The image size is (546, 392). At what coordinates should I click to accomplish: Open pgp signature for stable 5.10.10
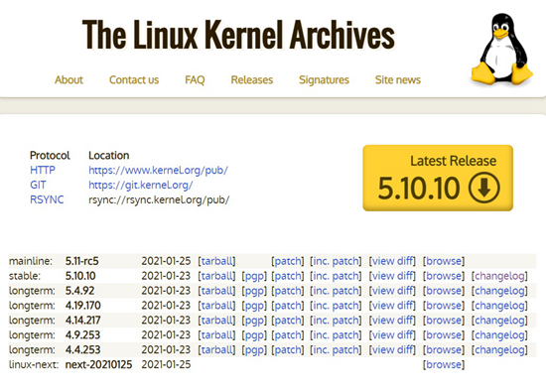tap(254, 276)
